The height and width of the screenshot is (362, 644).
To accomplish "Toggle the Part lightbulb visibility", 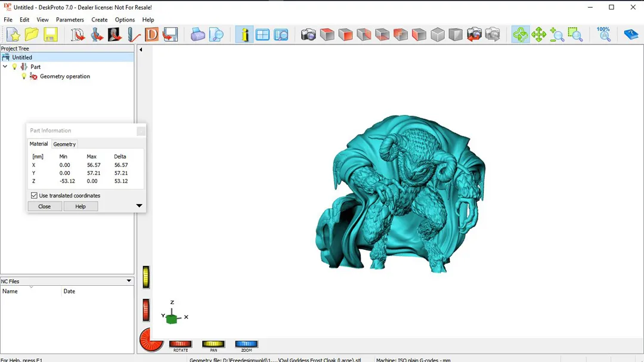I will (15, 67).
